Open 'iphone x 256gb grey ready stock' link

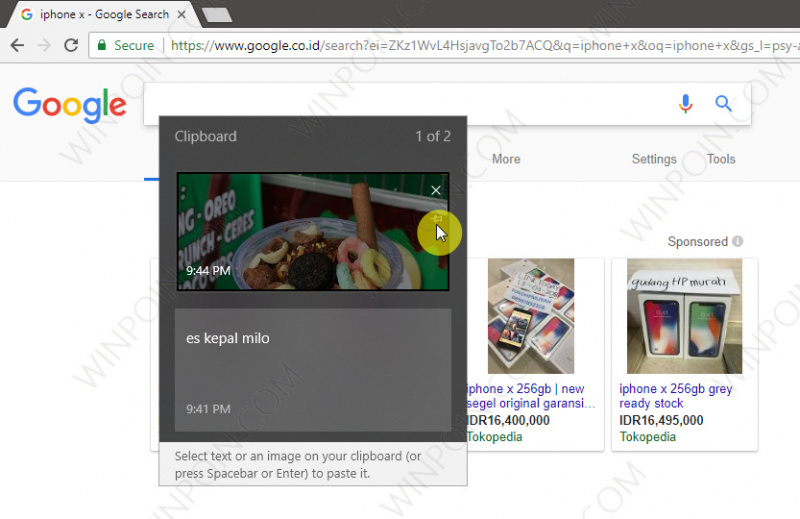pos(676,396)
